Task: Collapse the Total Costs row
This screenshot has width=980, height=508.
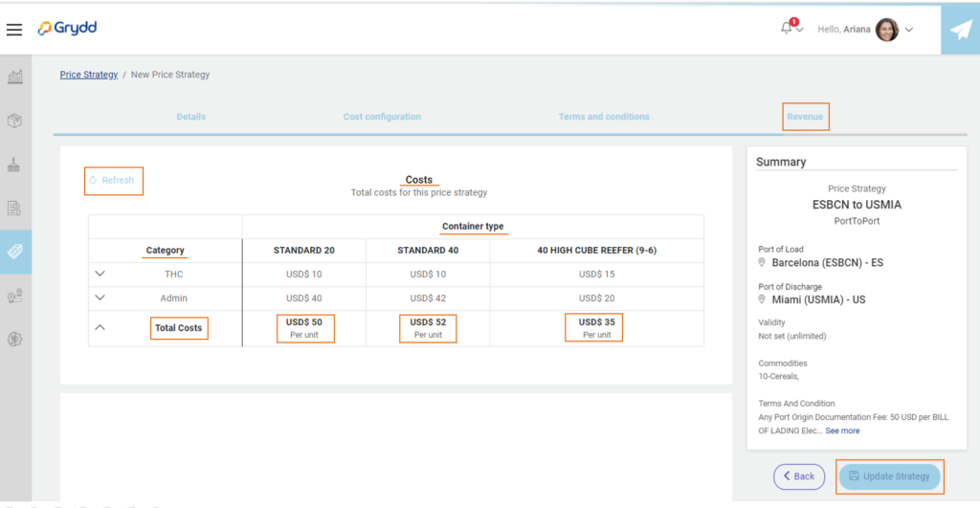Action: point(100,327)
